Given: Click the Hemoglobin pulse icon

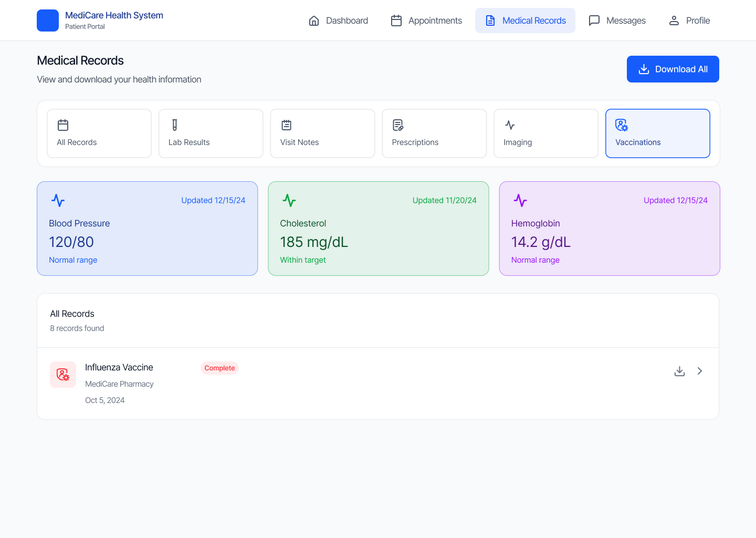Looking at the screenshot, I should click(x=520, y=201).
